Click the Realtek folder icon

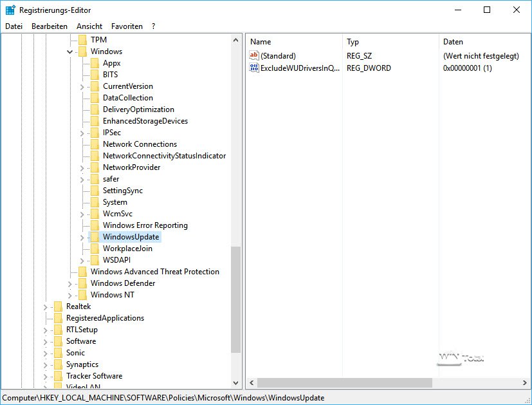[x=58, y=306]
